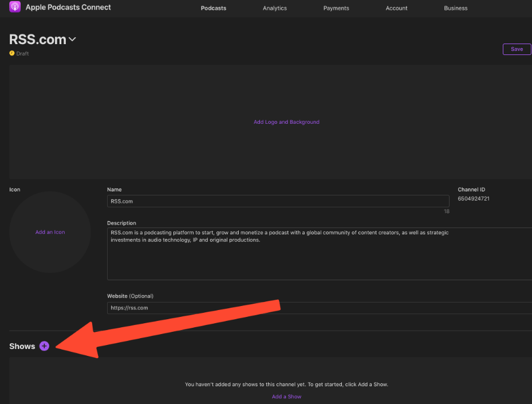
Task: Click the Add a Show link
Action: 286,397
